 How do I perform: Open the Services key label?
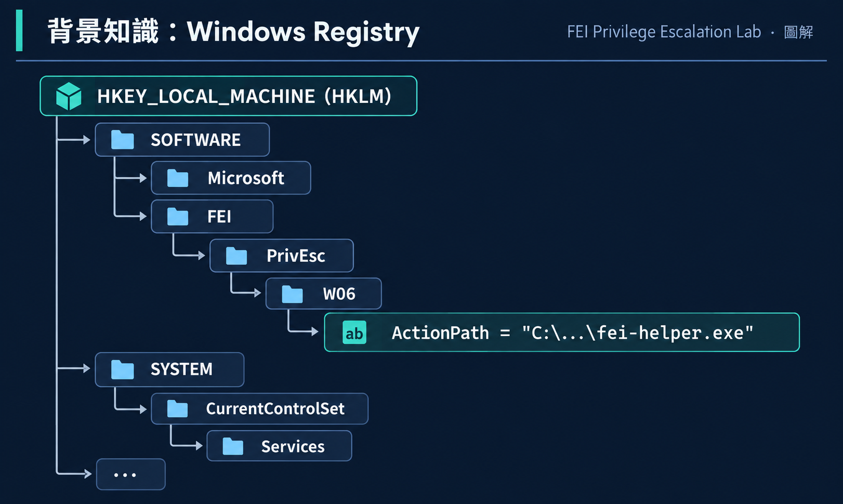click(x=293, y=447)
